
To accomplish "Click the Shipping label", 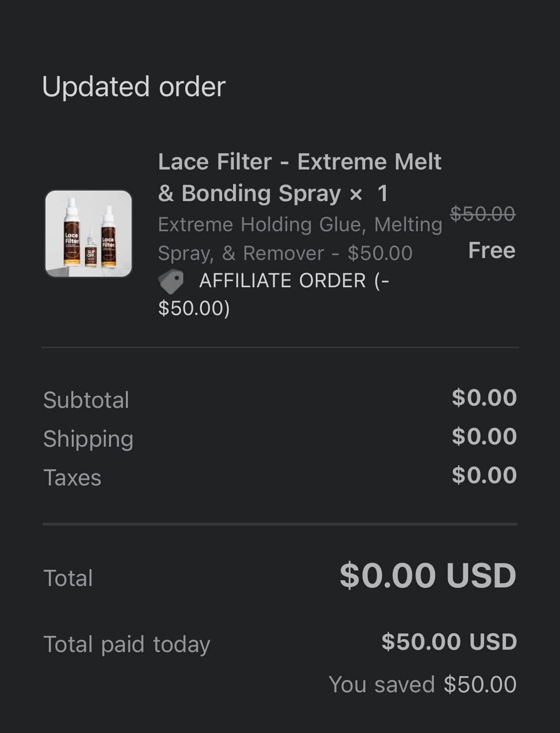I will [x=88, y=439].
